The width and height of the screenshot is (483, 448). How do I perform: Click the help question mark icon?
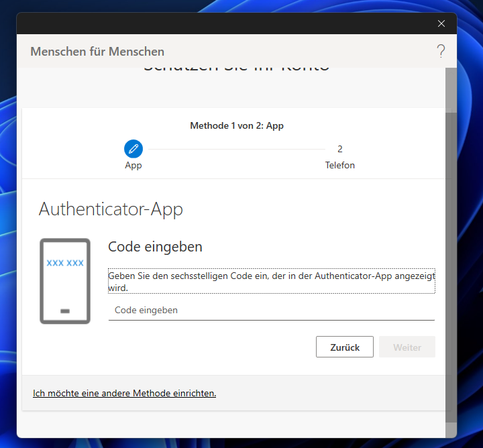tap(441, 51)
